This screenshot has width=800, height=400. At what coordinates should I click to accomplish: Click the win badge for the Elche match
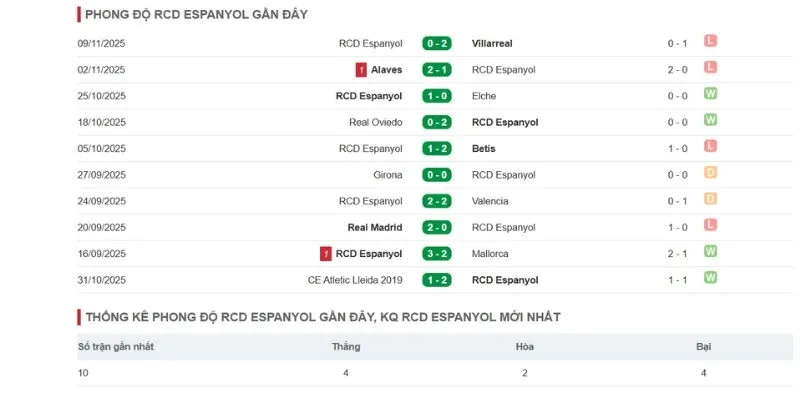[711, 95]
